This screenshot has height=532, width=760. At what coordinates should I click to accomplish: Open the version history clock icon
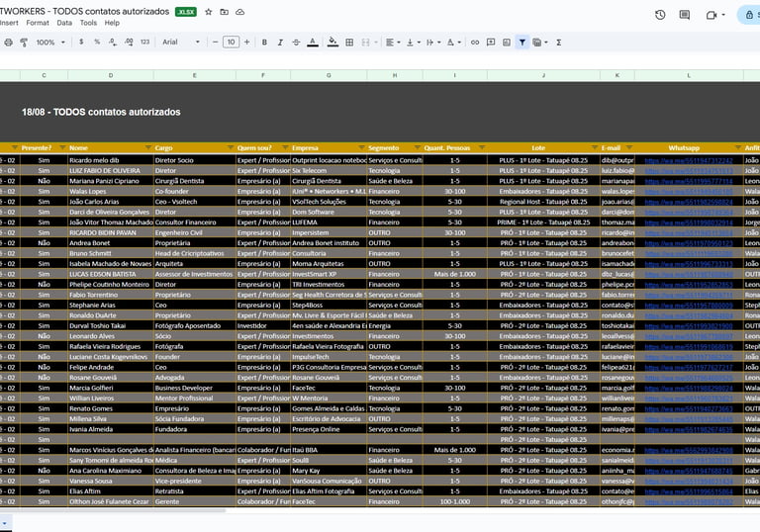(660, 15)
